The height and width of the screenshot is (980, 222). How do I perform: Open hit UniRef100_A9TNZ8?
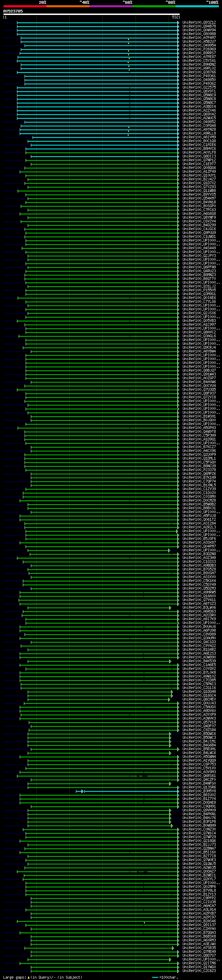point(199,129)
